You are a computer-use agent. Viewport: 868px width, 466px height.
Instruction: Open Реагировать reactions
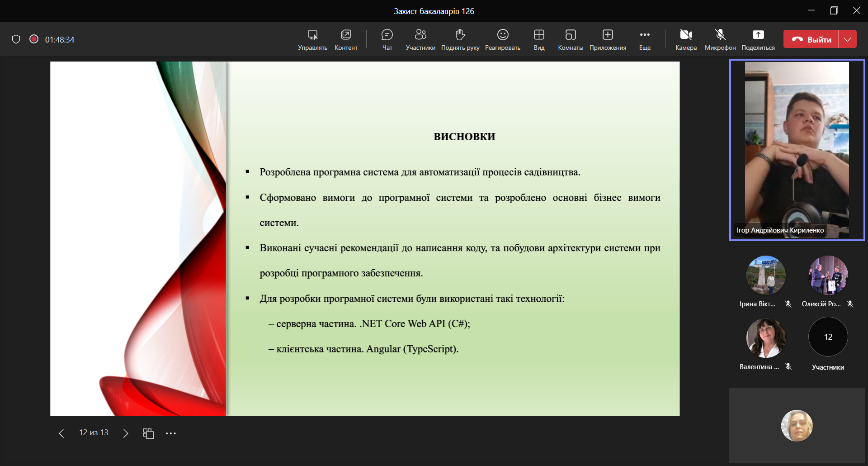[x=503, y=40]
